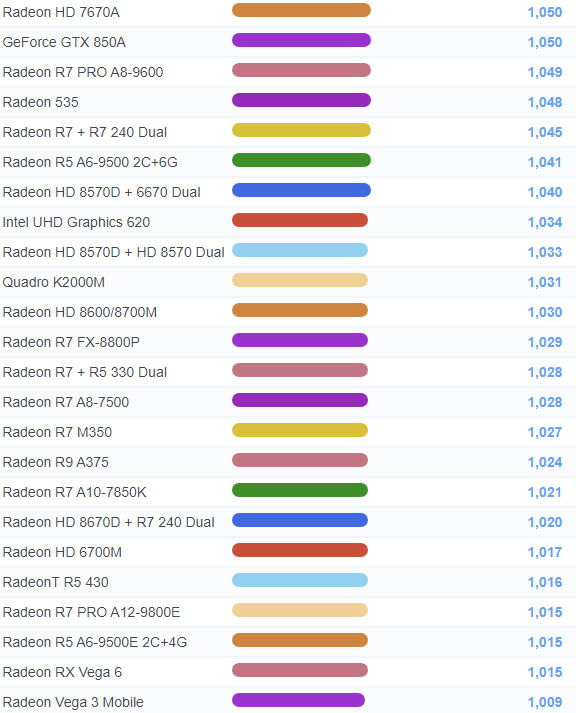The width and height of the screenshot is (576, 713).
Task: Click the light blue bar for Radeon HD 8570D + HD 8570 Dual
Action: click(300, 251)
